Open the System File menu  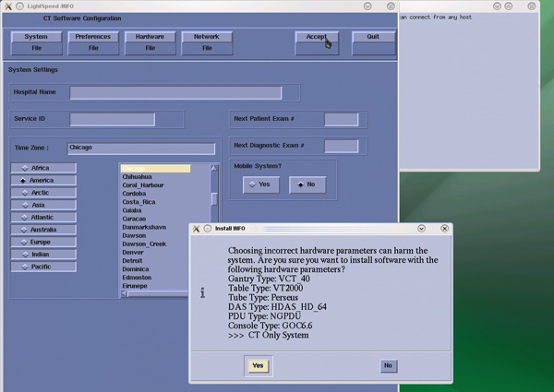[36, 42]
